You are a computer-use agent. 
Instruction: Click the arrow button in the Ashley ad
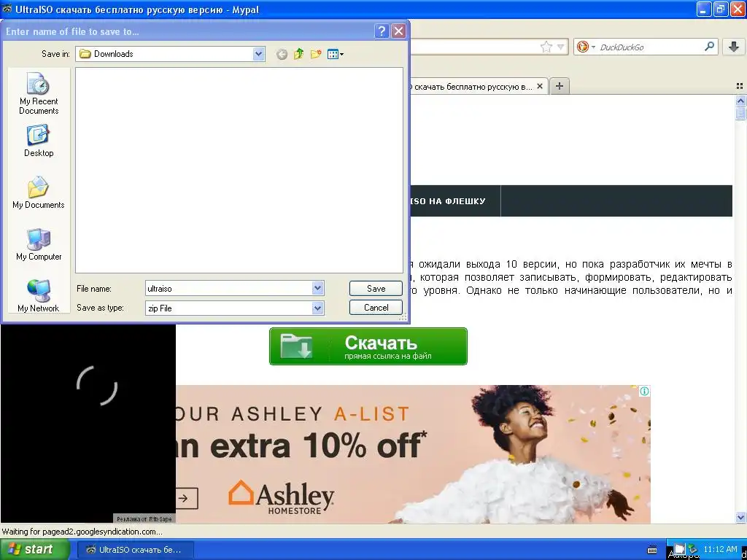coord(186,499)
